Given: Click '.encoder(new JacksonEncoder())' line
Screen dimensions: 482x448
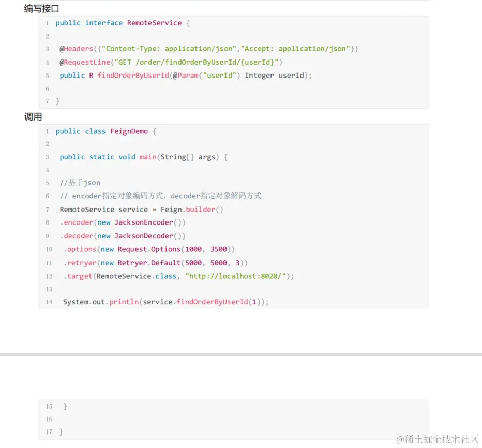Looking at the screenshot, I should click(123, 222).
